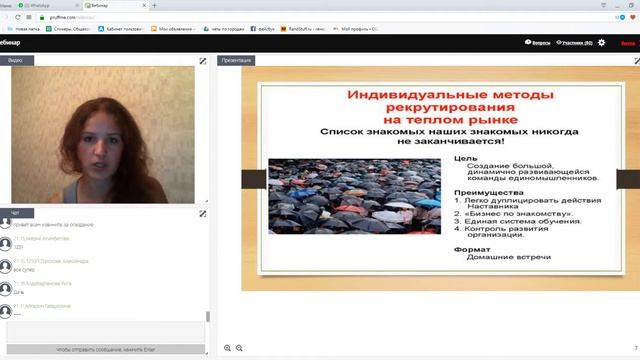This screenshot has height=360, width=640.
Task: Select the Видео panel tab
Action: pyautogui.click(x=16, y=60)
